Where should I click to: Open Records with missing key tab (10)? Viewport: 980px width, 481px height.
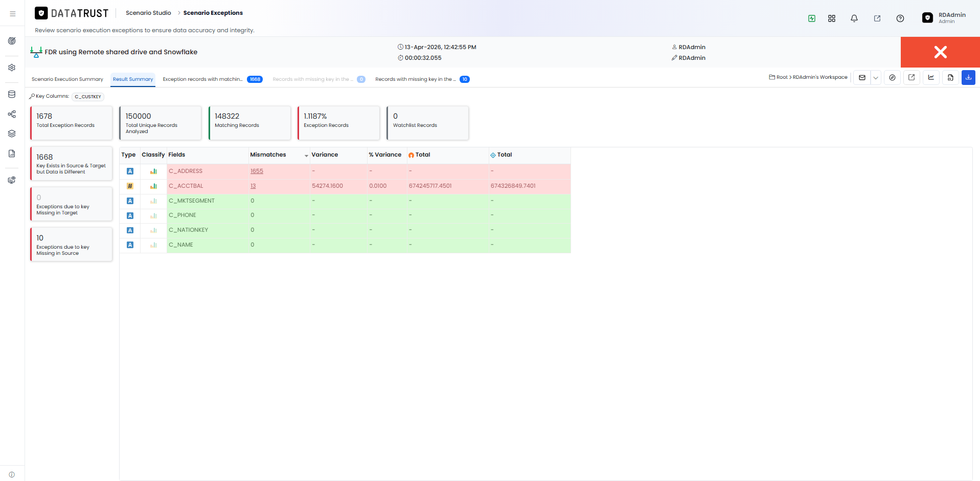(x=422, y=79)
